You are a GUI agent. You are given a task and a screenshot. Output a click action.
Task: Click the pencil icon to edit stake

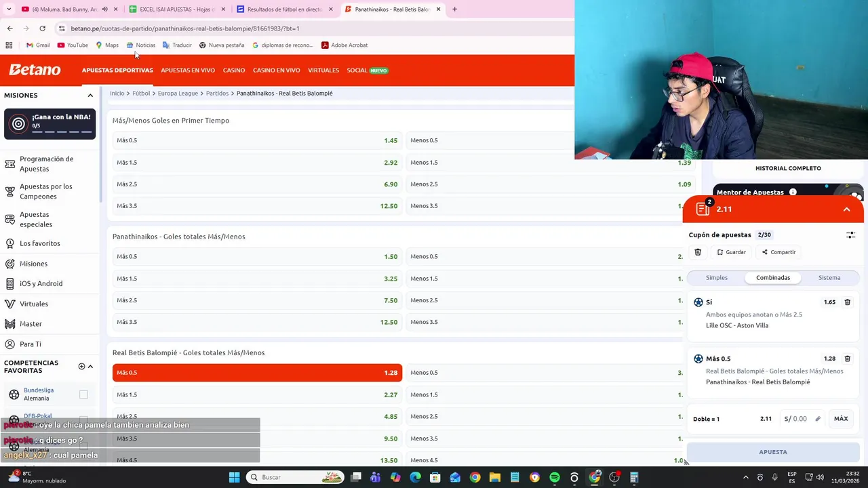(x=818, y=419)
